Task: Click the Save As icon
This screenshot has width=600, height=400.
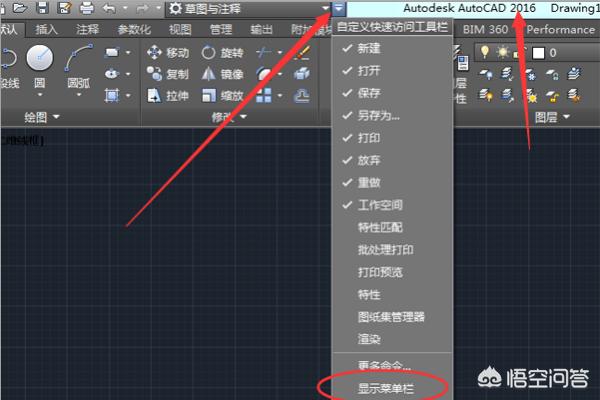Action: pyautogui.click(x=64, y=8)
